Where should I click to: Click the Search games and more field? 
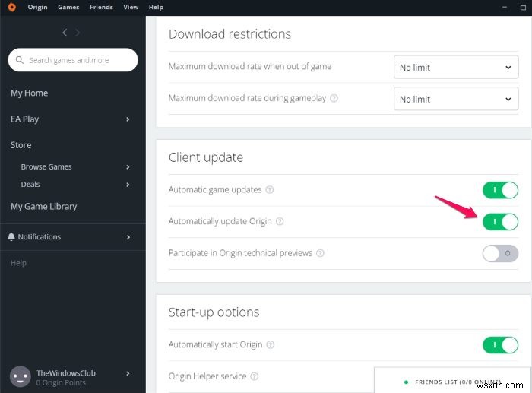tap(73, 60)
